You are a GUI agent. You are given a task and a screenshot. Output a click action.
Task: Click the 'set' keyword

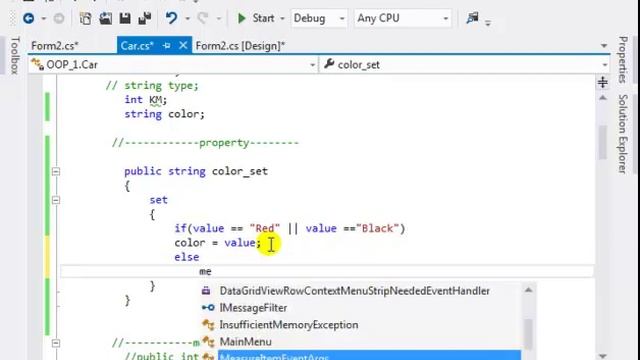158,200
